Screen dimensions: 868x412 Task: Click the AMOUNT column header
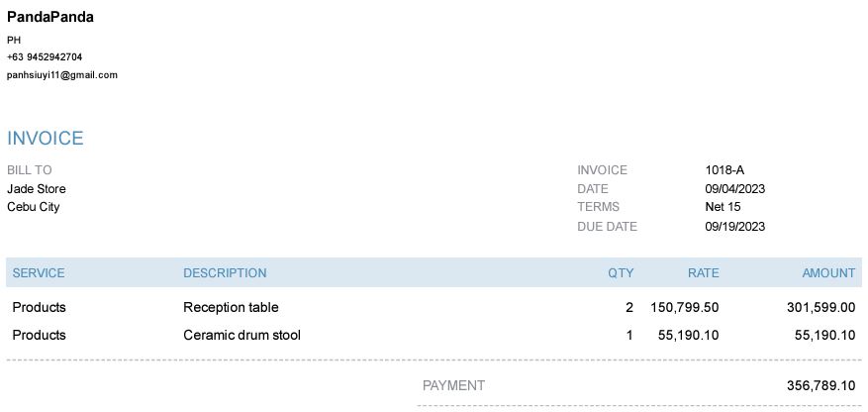click(828, 273)
